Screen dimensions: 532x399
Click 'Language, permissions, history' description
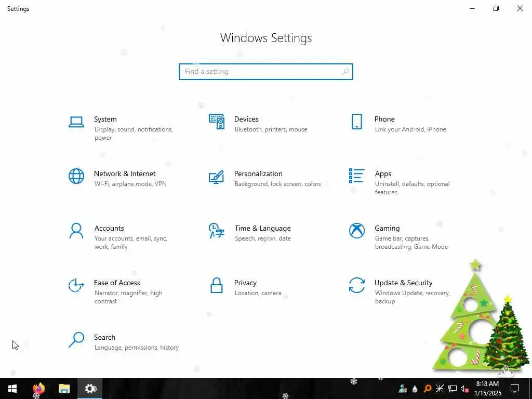click(x=137, y=348)
